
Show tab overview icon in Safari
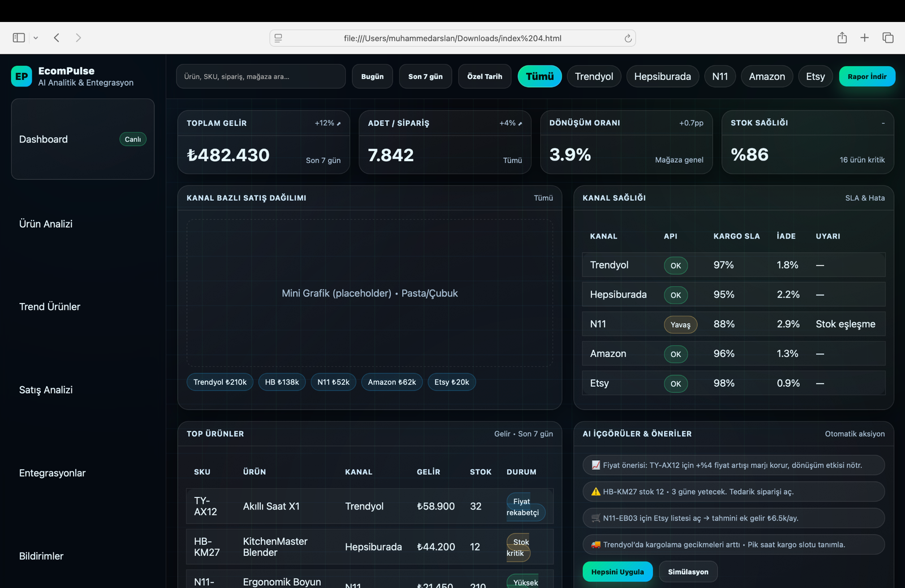click(887, 38)
